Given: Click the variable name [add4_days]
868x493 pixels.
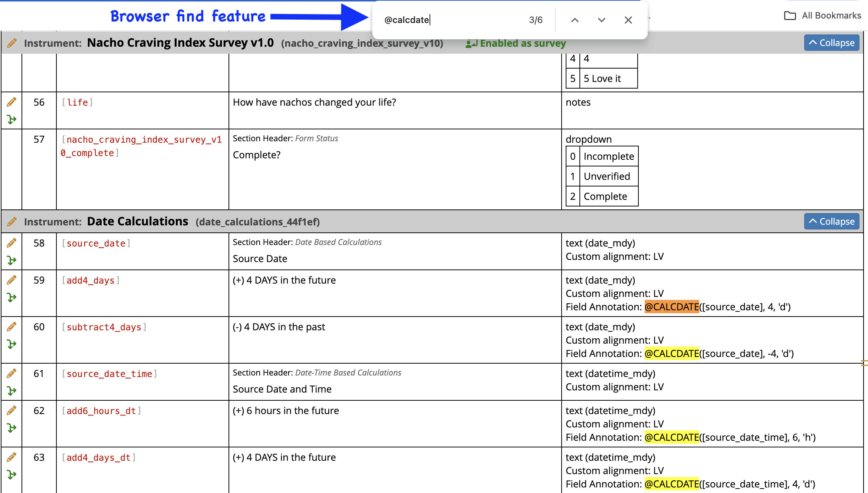Looking at the screenshot, I should point(91,280).
